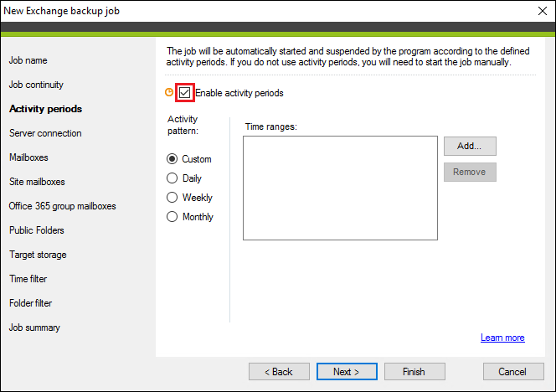Image resolution: width=556 pixels, height=392 pixels.
Task: Click the < Back button
Action: pos(279,371)
